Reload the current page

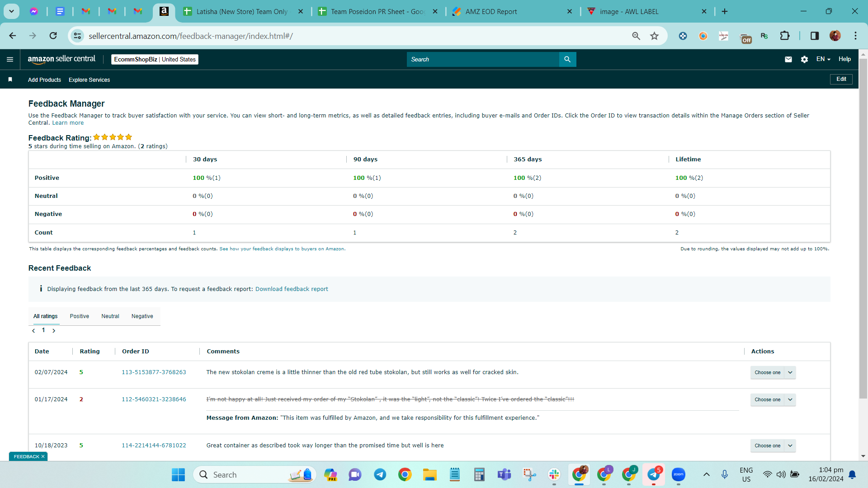click(53, 36)
